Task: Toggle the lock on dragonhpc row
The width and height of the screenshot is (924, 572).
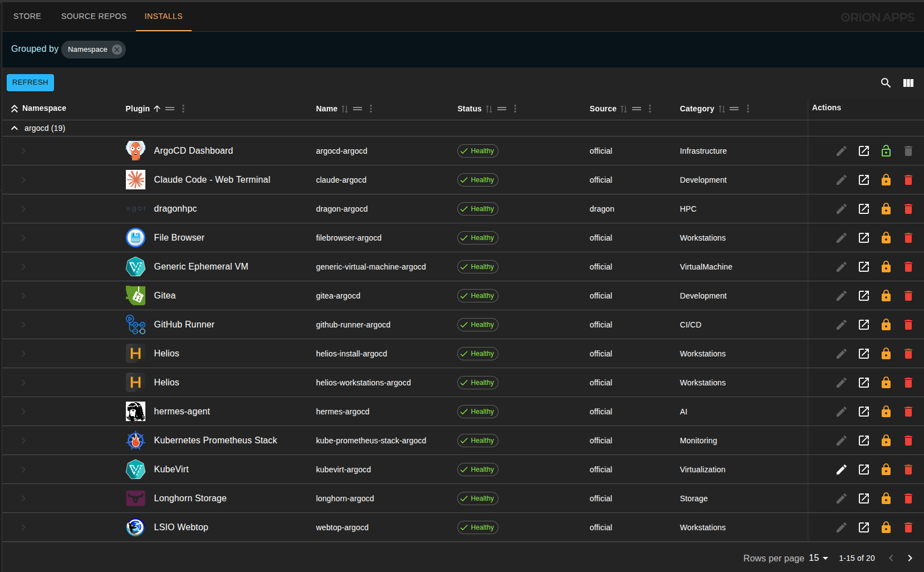Action: [x=886, y=209]
